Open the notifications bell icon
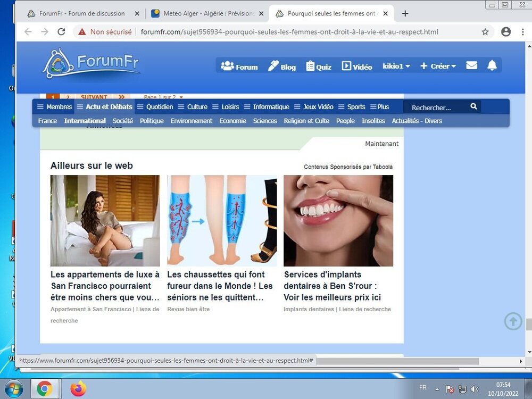532x399 pixels. pyautogui.click(x=492, y=65)
